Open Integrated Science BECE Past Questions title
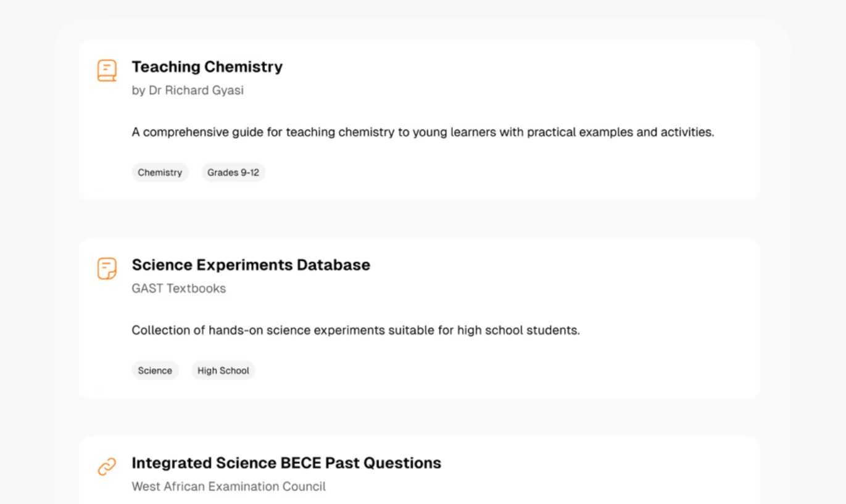 pyautogui.click(x=286, y=463)
